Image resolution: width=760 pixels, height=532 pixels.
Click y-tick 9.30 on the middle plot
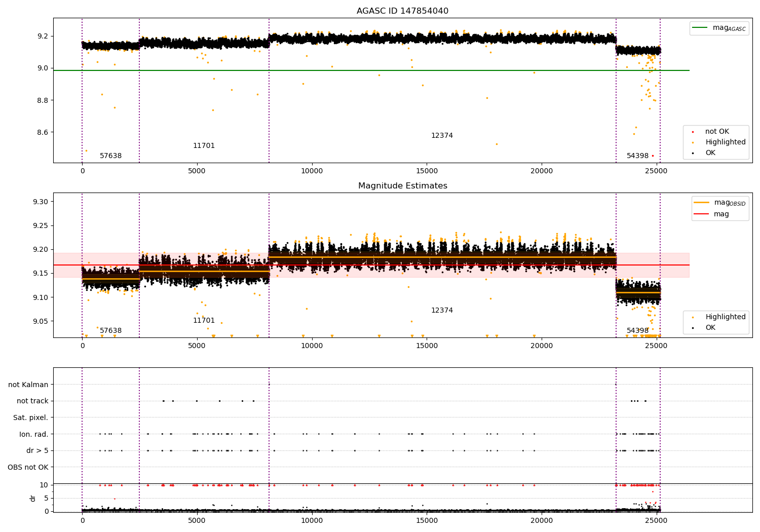point(41,202)
